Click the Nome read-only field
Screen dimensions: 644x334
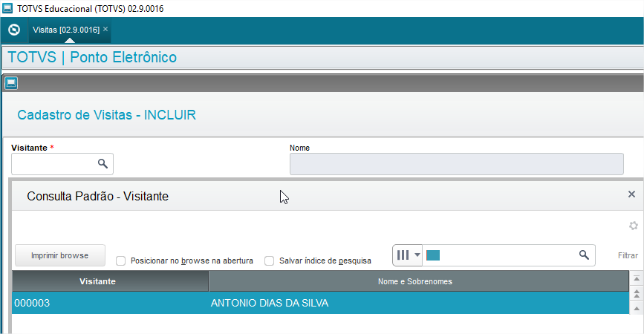coord(456,164)
